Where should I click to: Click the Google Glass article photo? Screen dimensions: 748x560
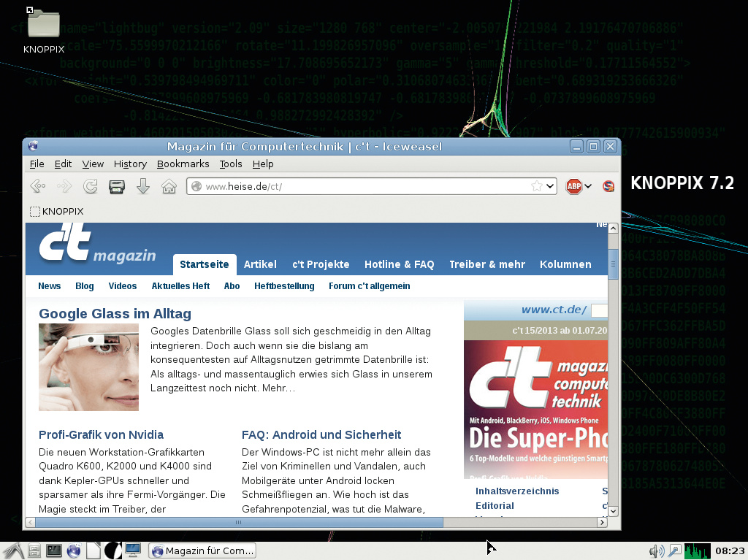[x=88, y=367]
